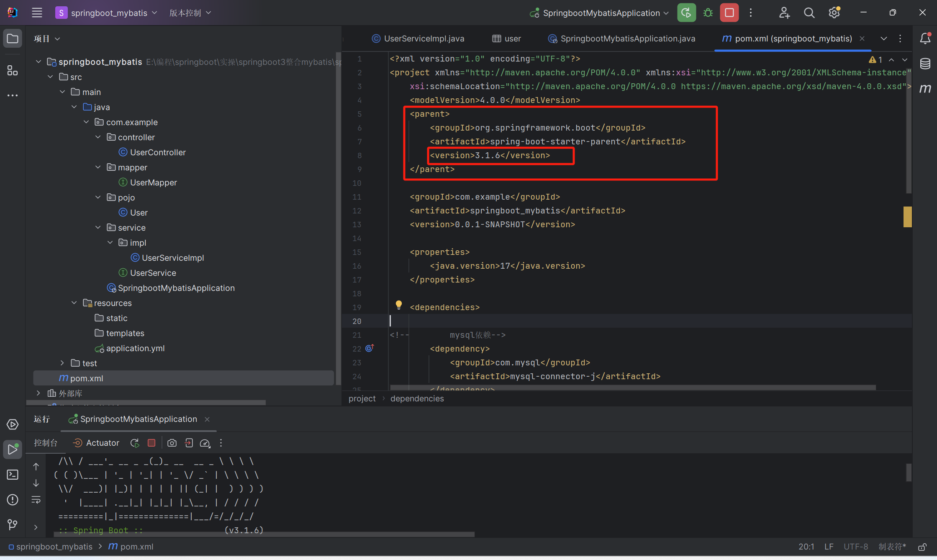The height and width of the screenshot is (560, 937).
Task: Toggle read-only lock in status bar
Action: [922, 547]
